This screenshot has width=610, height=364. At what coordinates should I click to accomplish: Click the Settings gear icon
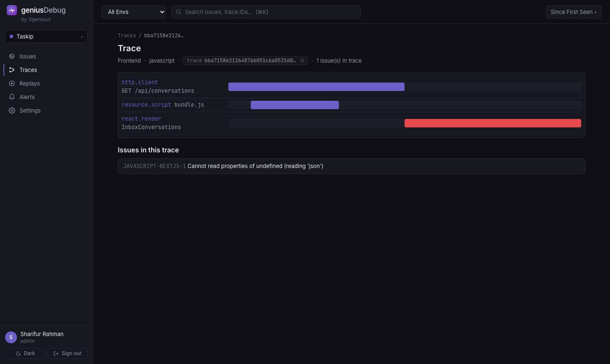pos(12,110)
